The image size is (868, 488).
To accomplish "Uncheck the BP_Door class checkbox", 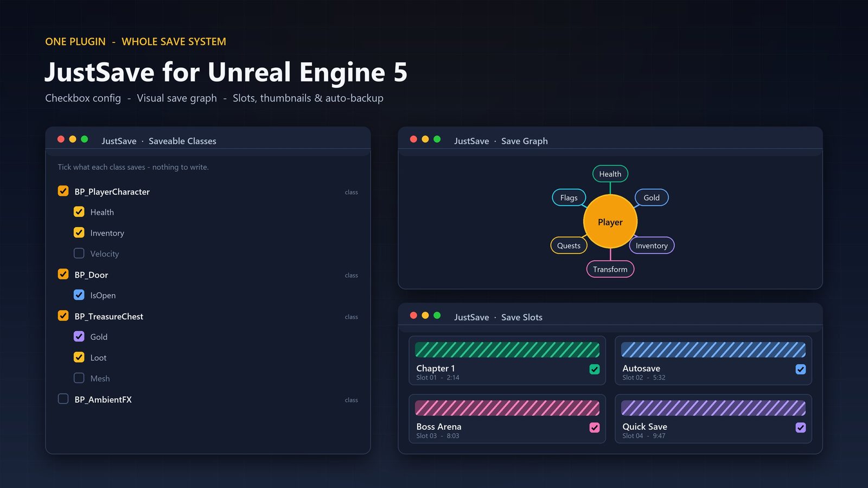I will pos(63,274).
